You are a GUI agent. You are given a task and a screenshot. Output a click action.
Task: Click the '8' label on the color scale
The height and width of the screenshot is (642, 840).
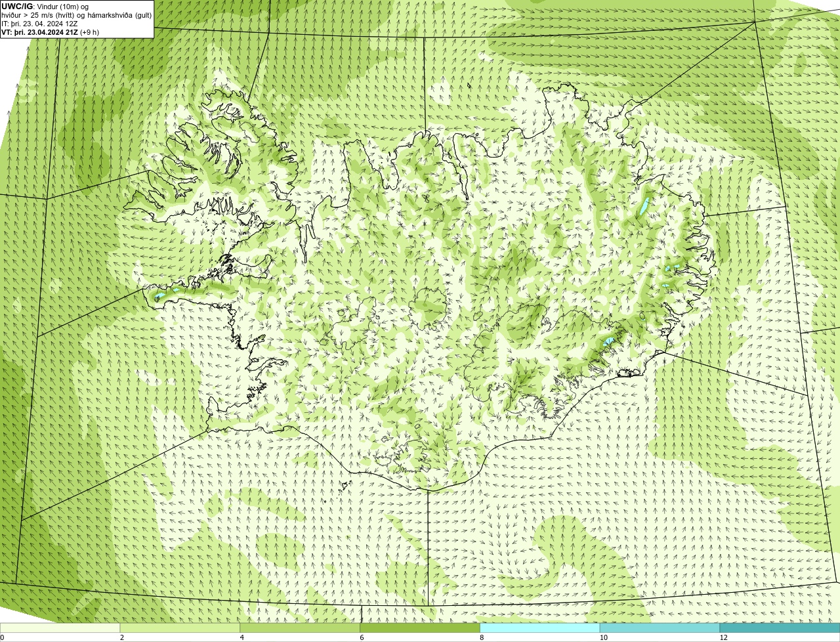point(482,637)
